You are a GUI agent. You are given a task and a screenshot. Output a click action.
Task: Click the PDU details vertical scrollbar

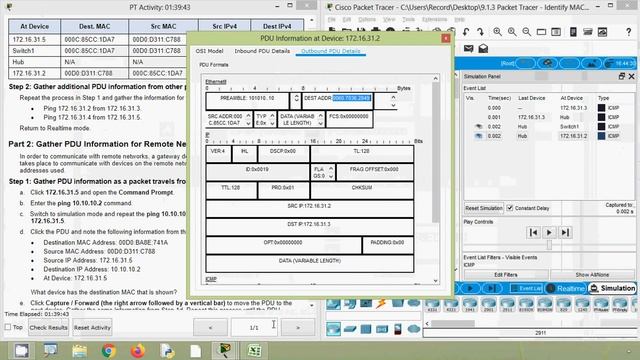coord(436,151)
